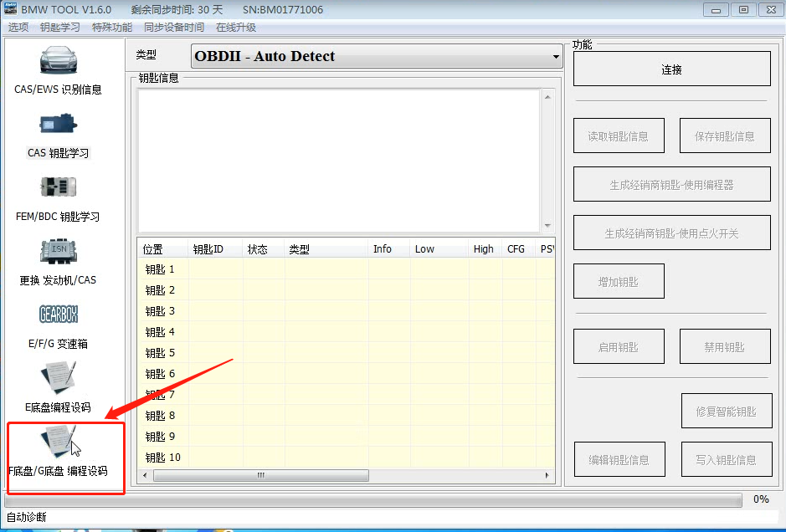This screenshot has width=786, height=532.
Task: Open the FEM/BDC 钥匙学习 module icon
Action: pyautogui.click(x=58, y=187)
